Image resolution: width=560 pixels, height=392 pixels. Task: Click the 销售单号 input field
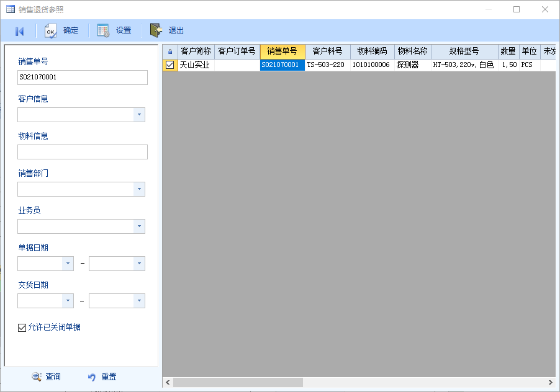point(83,78)
